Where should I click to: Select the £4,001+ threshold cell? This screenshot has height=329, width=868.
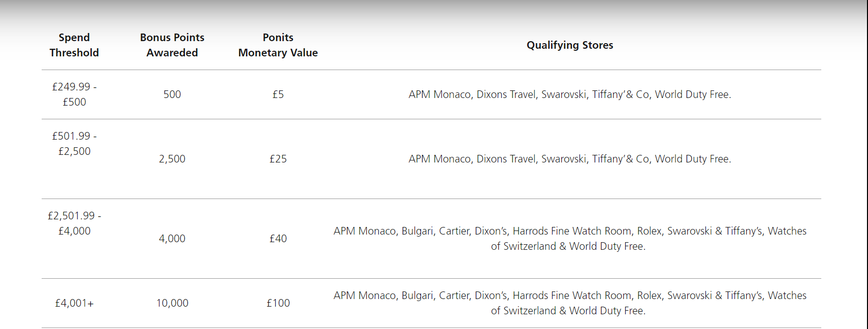[74, 303]
